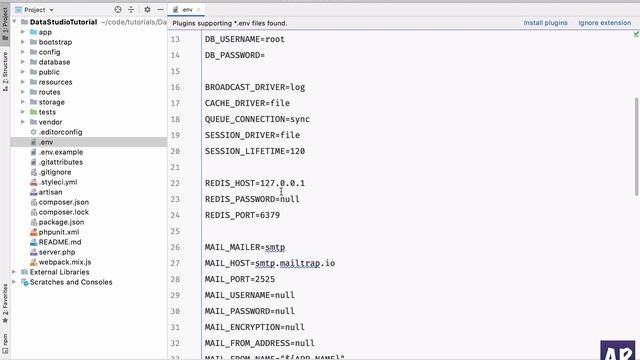Click the MAIL_PORT=2525 line
This screenshot has width=640, height=360.
coord(240,279)
